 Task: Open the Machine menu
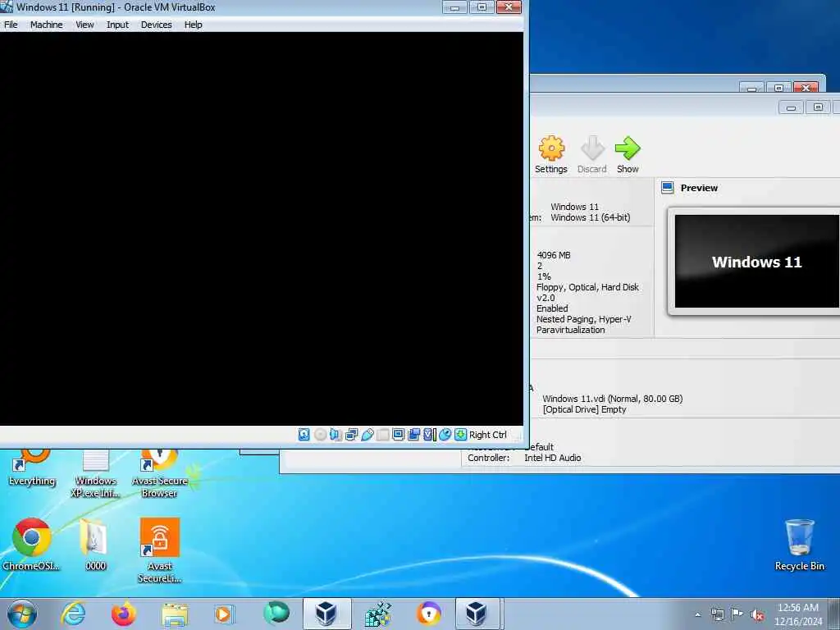point(46,25)
